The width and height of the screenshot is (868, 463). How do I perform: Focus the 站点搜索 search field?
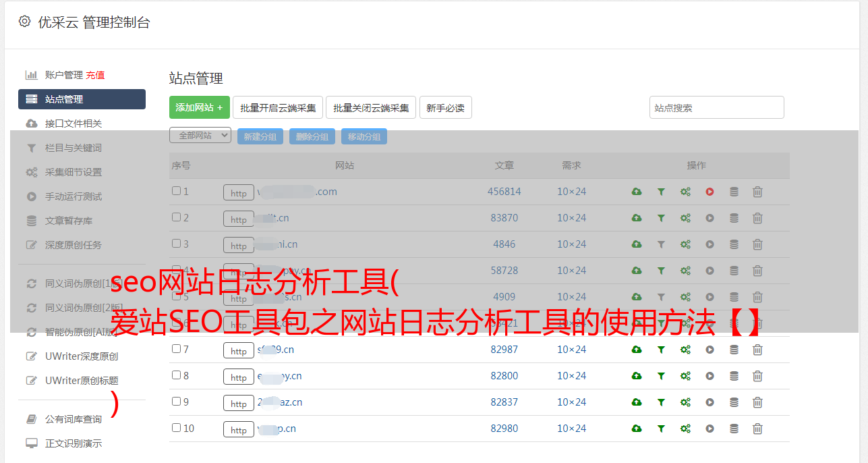[x=717, y=107]
